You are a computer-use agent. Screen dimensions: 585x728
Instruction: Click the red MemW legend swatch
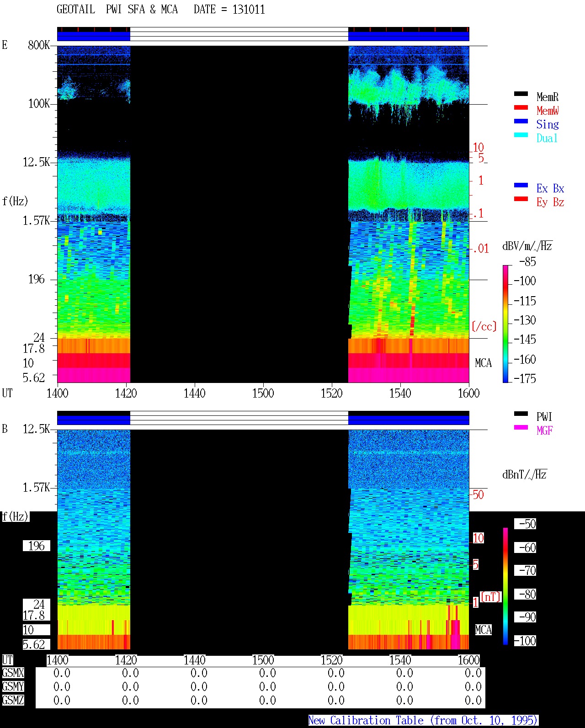(521, 108)
